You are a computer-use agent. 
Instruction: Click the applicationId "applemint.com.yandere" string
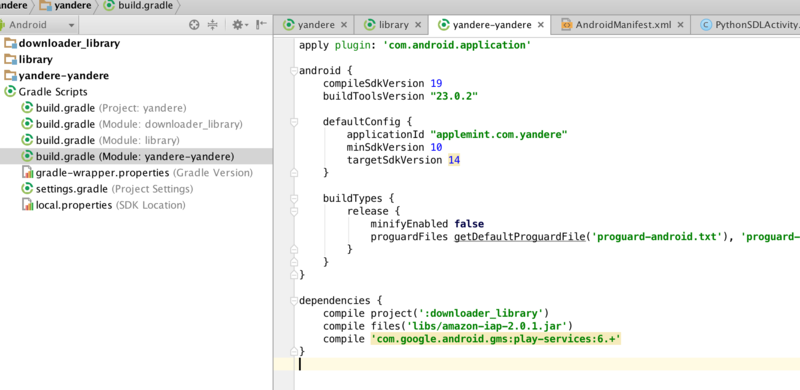point(499,135)
